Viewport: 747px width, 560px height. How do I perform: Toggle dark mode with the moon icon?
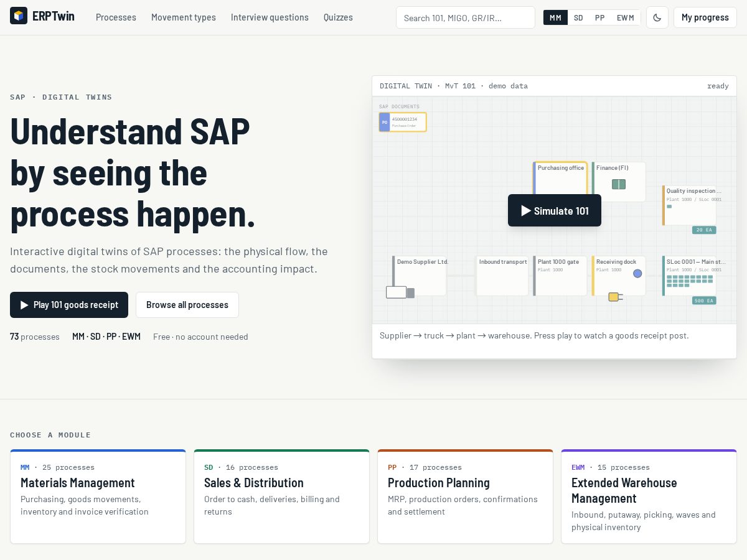point(657,17)
